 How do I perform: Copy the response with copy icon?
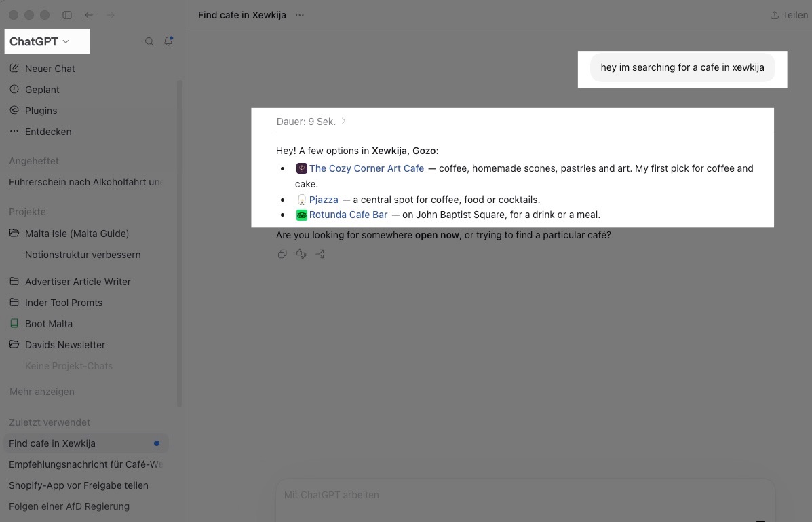[x=282, y=253]
